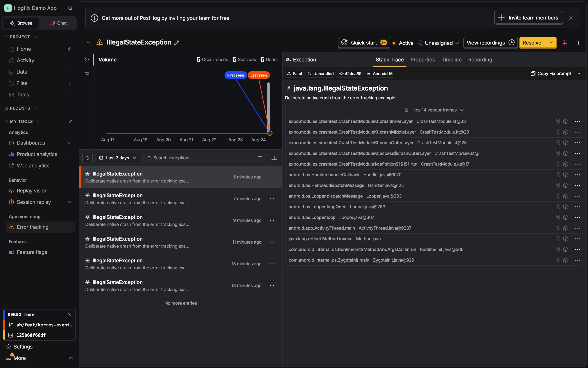Open the pink sparkle AI icon
This screenshot has width=588, height=368.
(x=564, y=43)
